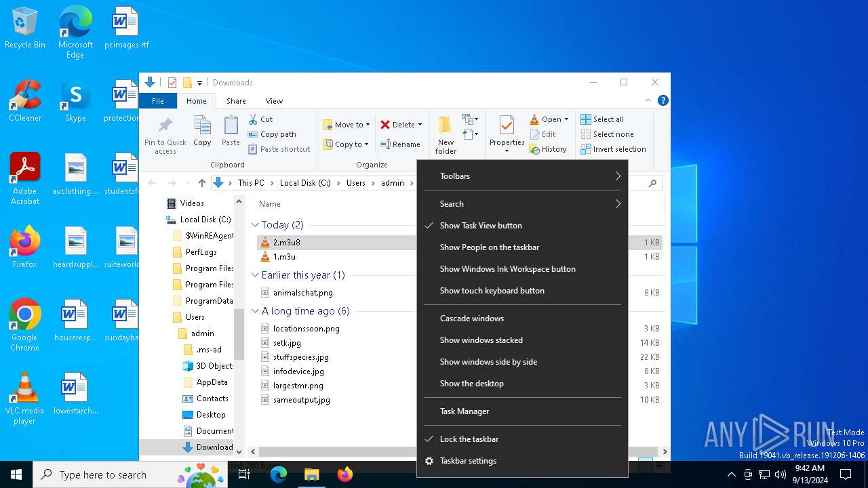Select Show the desktop
Viewport: 868px width, 488px height.
point(522,384)
